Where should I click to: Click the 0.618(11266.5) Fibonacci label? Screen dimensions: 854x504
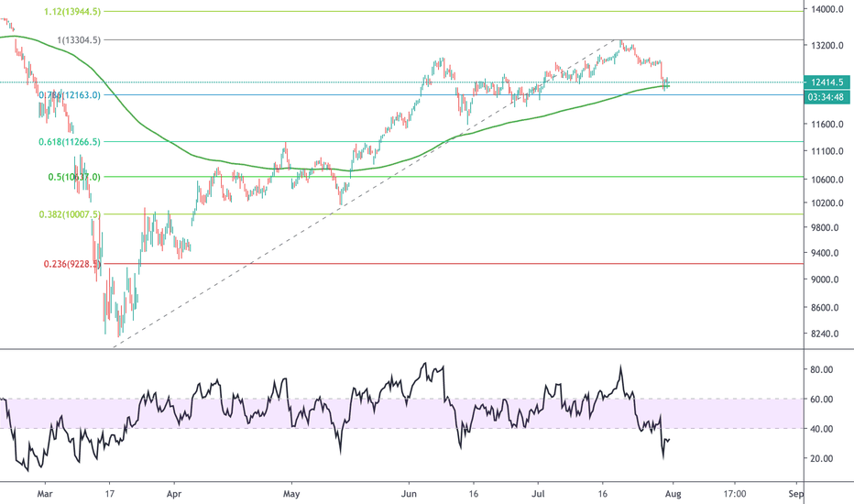(69, 142)
